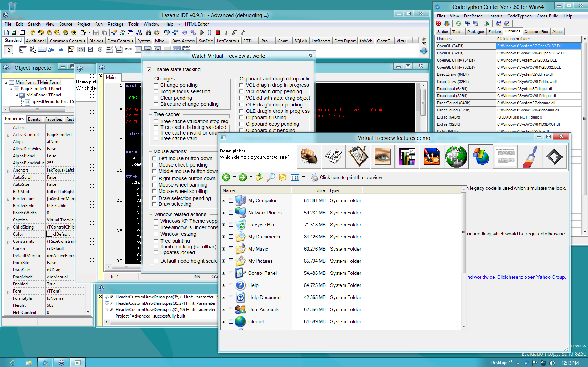Choose the paintbrush demo icon
Image resolution: width=588 pixels, height=367 pixels.
530,156
